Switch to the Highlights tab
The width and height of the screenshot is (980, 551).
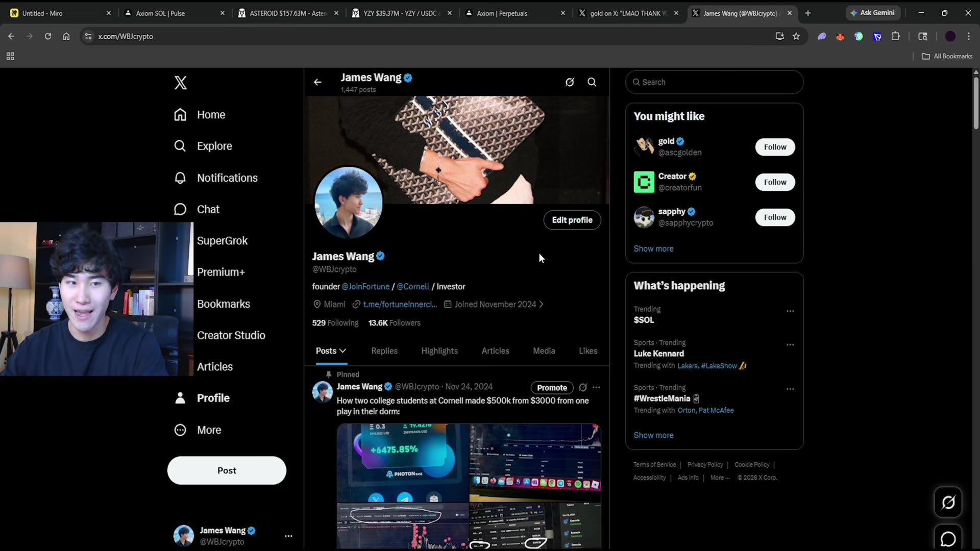click(x=439, y=351)
